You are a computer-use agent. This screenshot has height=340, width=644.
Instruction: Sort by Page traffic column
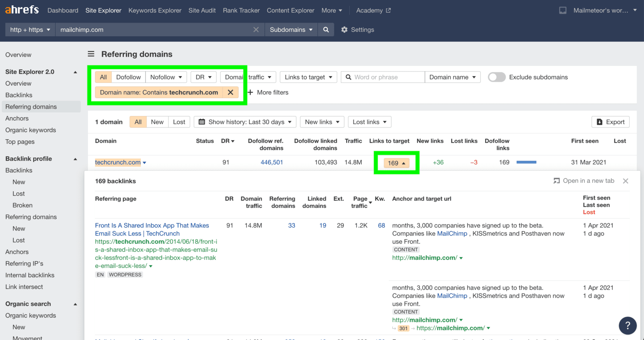point(361,202)
